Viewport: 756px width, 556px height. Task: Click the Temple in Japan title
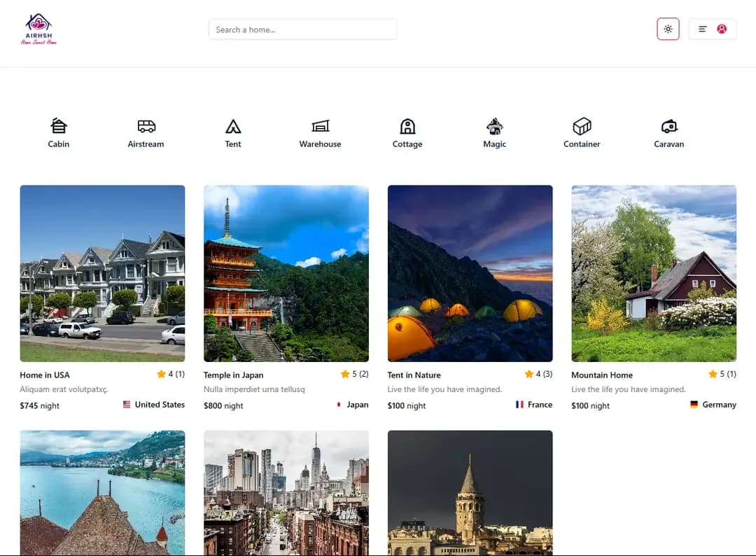coord(233,375)
